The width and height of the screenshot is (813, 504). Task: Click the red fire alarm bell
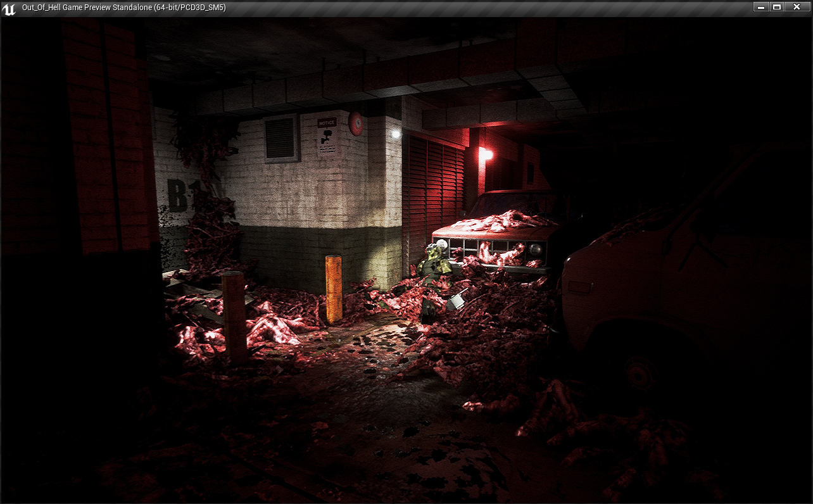(x=356, y=123)
